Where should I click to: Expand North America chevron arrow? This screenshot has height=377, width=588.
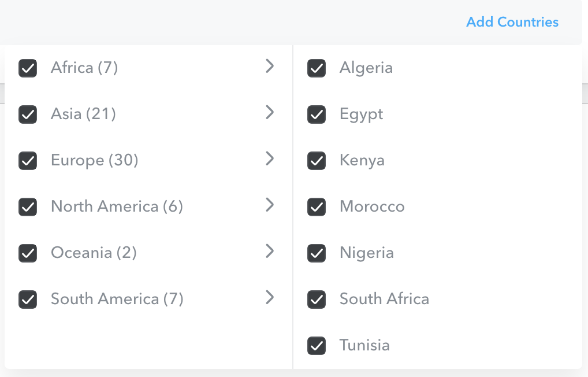(x=270, y=205)
